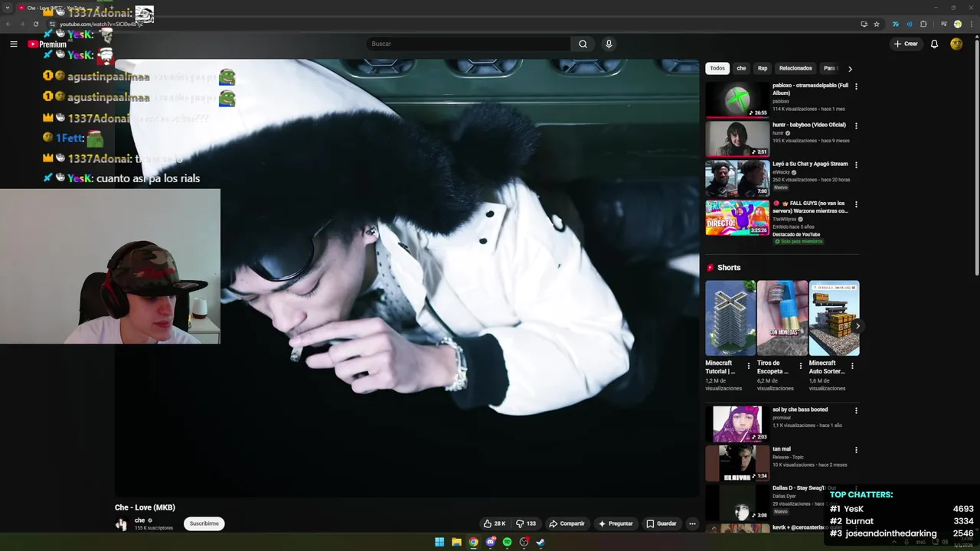Open the Windows Start menu
This screenshot has height=551, width=980.
pyautogui.click(x=439, y=542)
